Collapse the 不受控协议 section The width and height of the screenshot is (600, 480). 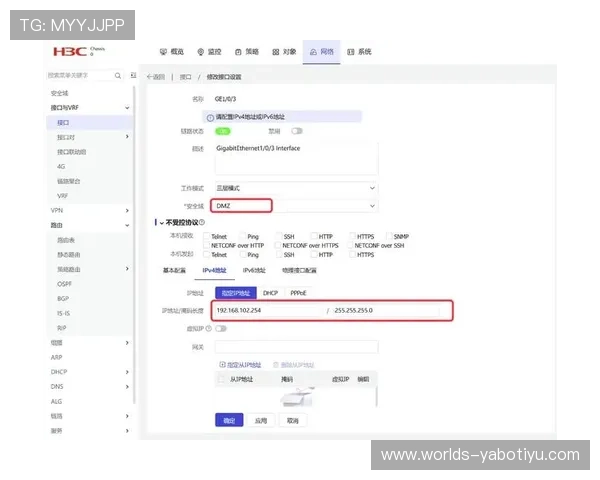[x=161, y=223]
